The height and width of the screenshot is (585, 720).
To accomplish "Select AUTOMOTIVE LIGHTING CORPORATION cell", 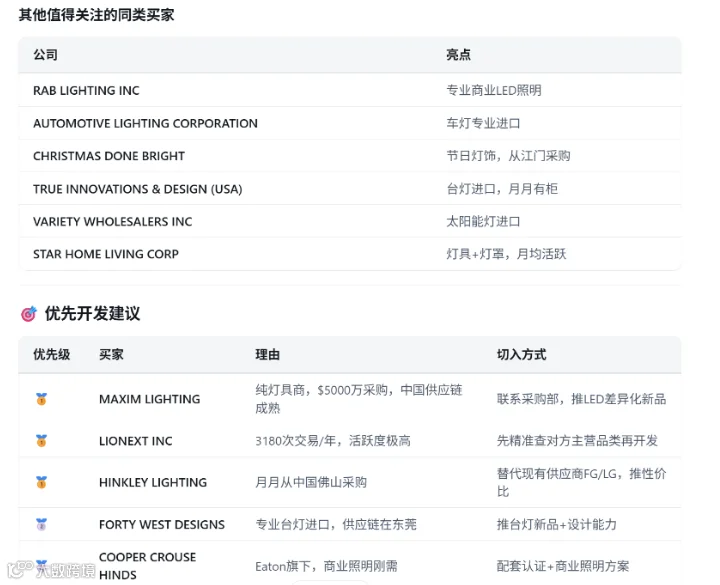I will pyautogui.click(x=145, y=124).
